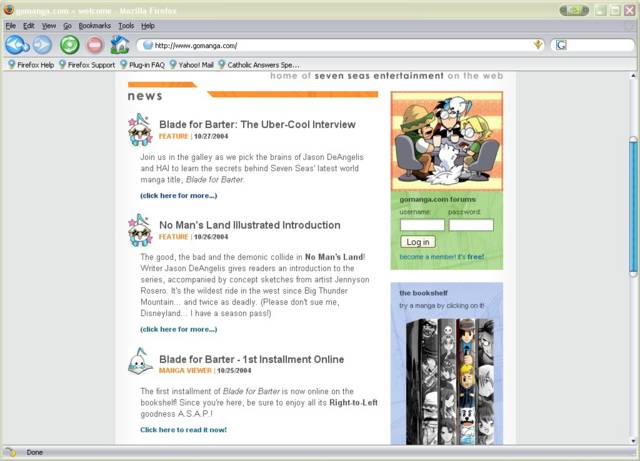Viewport: 640px width, 461px height.
Task: Click 'seven seas entertainment' header text
Action: coord(379,76)
